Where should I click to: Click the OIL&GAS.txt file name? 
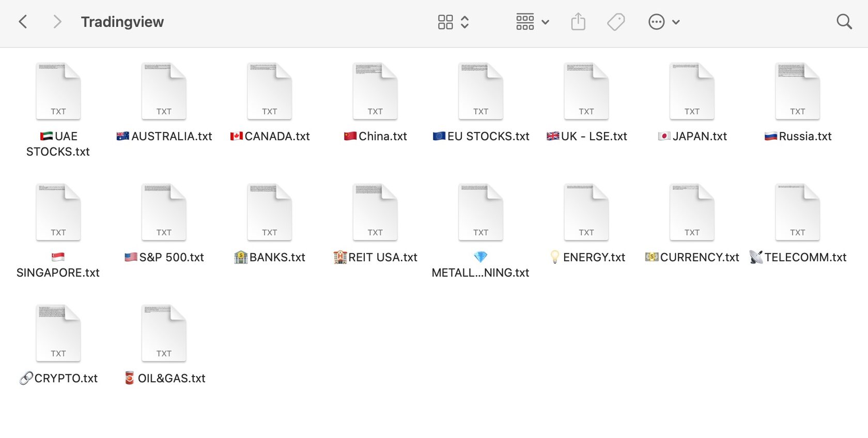tap(164, 379)
